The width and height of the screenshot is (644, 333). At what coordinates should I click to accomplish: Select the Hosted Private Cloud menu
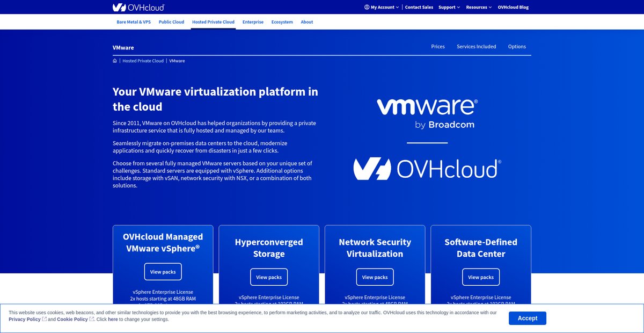coord(213,22)
